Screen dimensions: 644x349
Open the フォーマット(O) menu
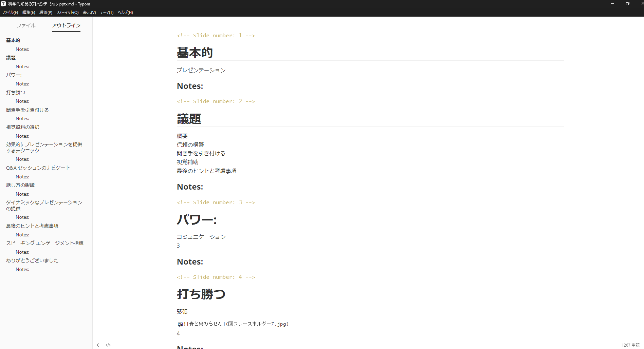(67, 12)
